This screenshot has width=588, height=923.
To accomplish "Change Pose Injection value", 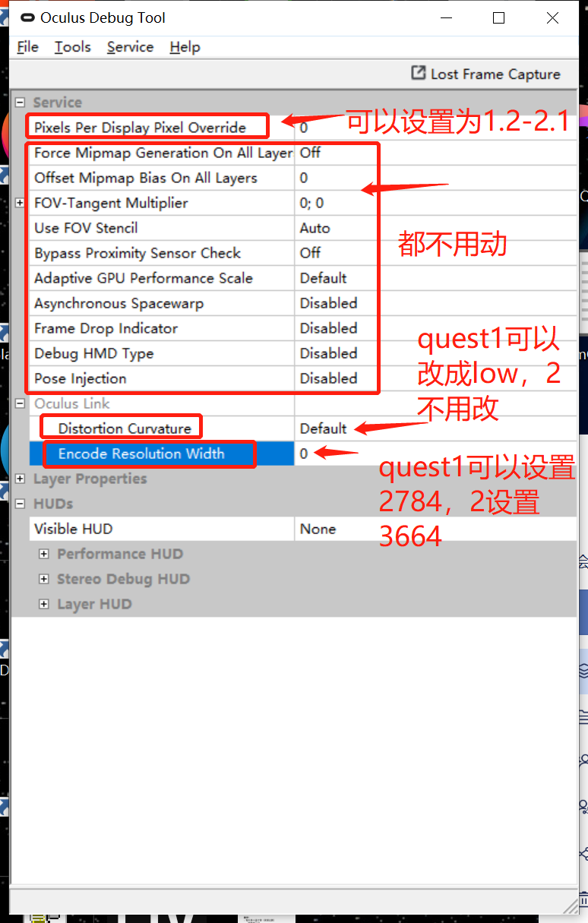I will click(435, 378).
